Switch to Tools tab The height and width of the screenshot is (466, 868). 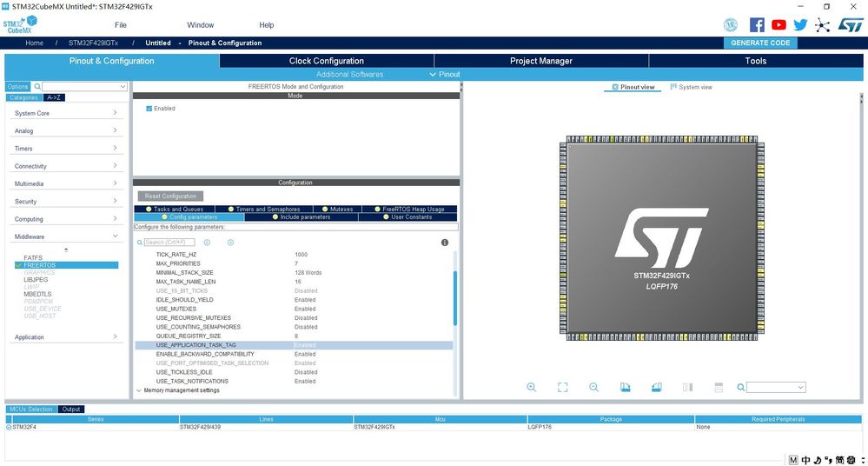(756, 61)
